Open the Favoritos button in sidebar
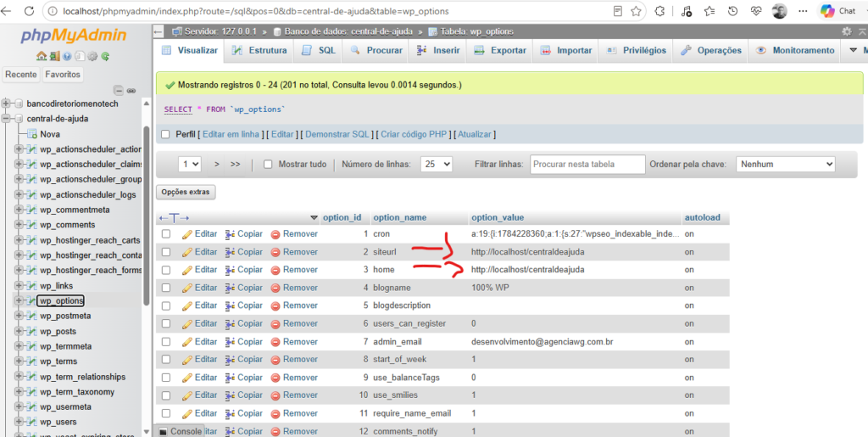The width and height of the screenshot is (868, 437). coord(63,74)
